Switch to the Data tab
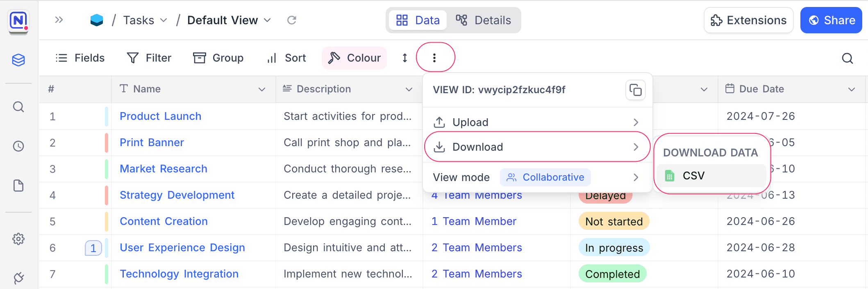The height and width of the screenshot is (289, 868). coord(418,20)
